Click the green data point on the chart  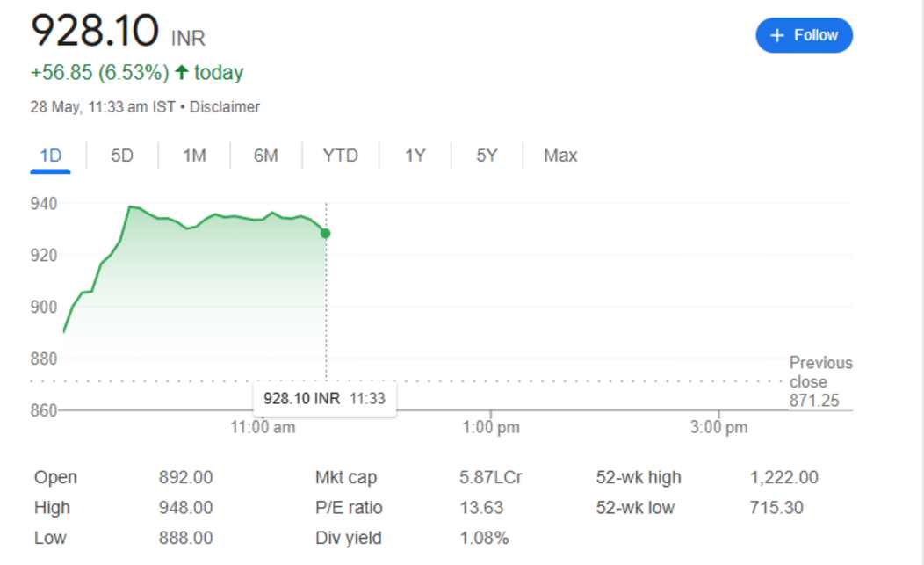coord(325,233)
